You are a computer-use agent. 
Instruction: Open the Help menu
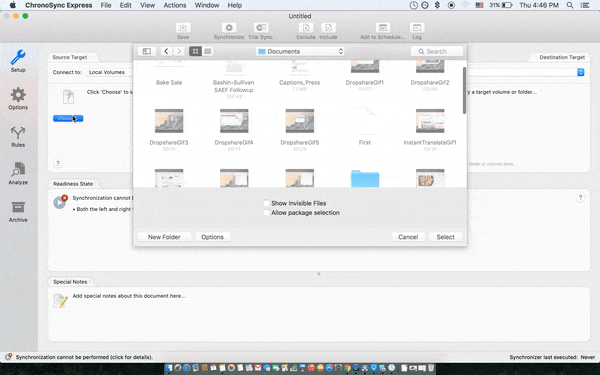[x=235, y=5]
